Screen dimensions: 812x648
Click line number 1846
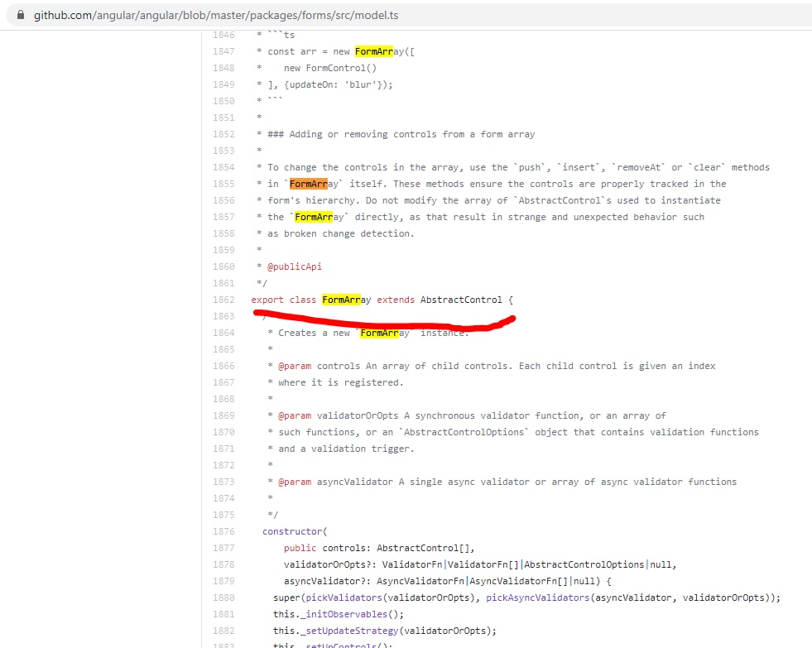click(223, 35)
